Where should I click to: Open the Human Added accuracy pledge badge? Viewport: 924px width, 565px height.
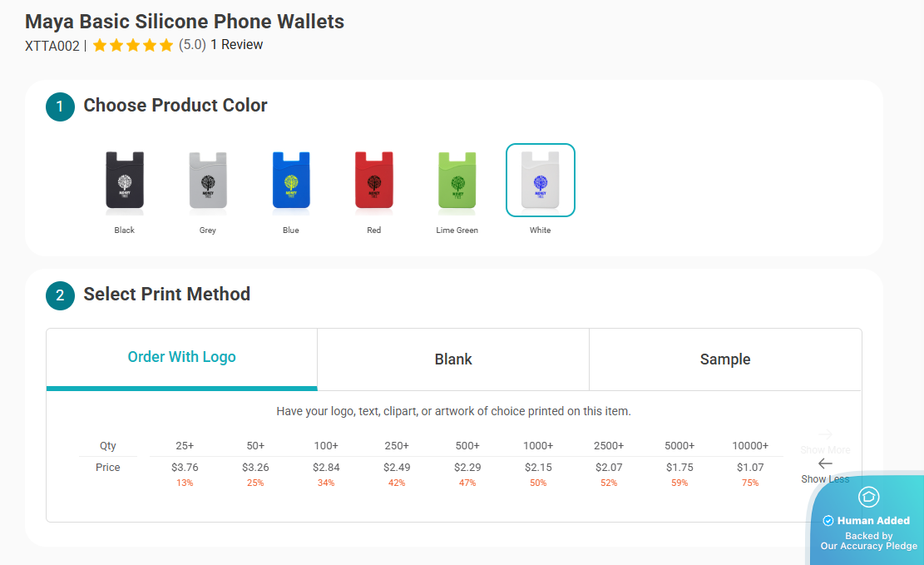tap(867, 519)
